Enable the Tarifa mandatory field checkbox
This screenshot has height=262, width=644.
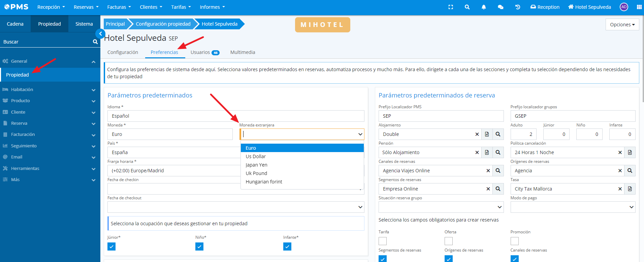pyautogui.click(x=383, y=241)
